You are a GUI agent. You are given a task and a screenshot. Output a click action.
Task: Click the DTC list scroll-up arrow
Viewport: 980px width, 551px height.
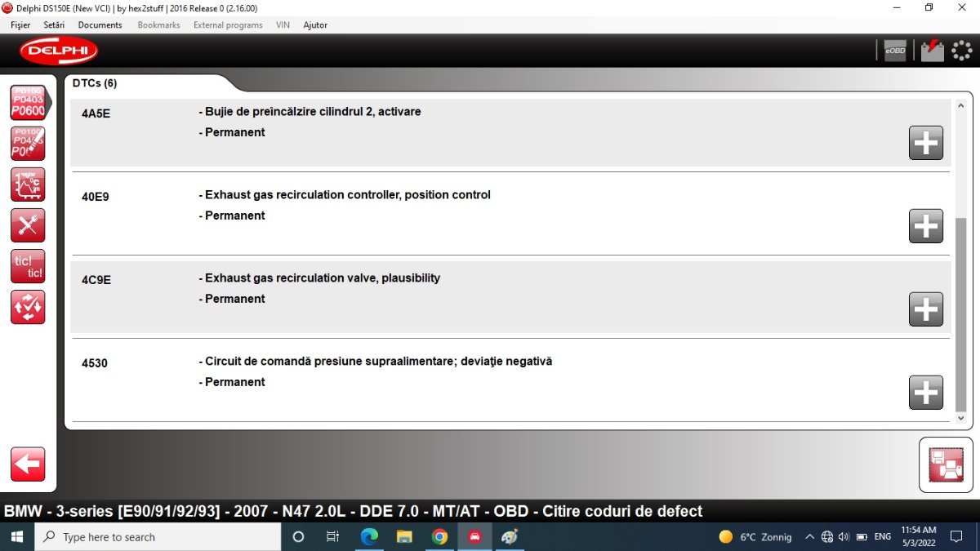coord(960,105)
